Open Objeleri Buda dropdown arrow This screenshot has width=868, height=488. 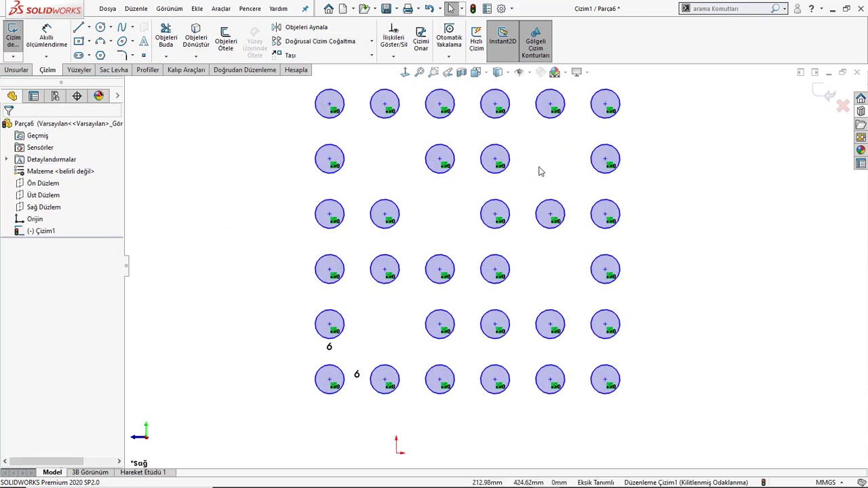pos(165,56)
